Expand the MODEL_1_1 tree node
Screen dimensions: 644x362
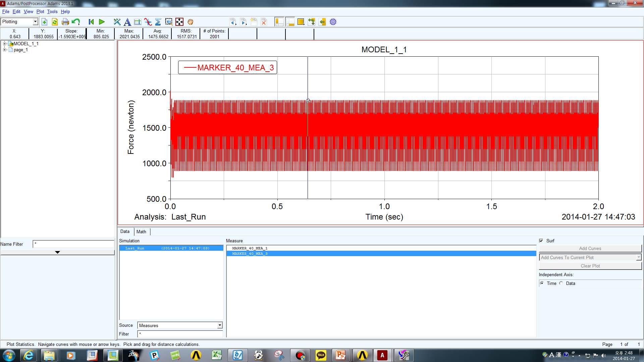click(5, 44)
